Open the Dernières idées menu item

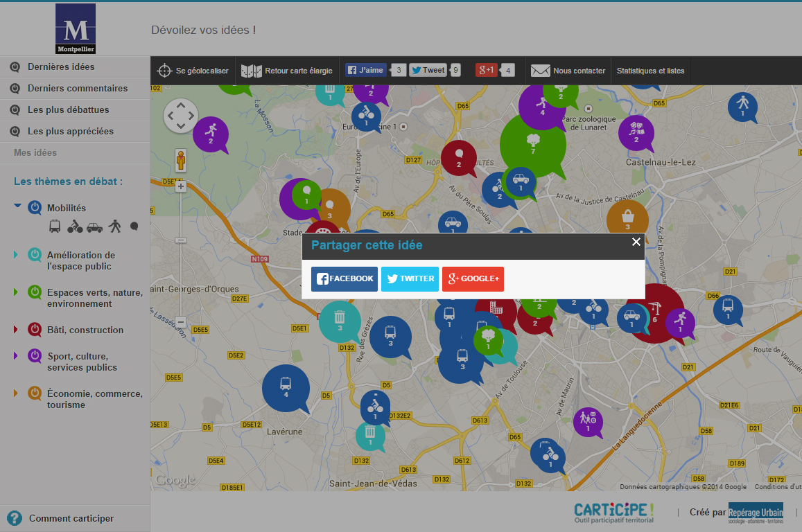(61, 67)
